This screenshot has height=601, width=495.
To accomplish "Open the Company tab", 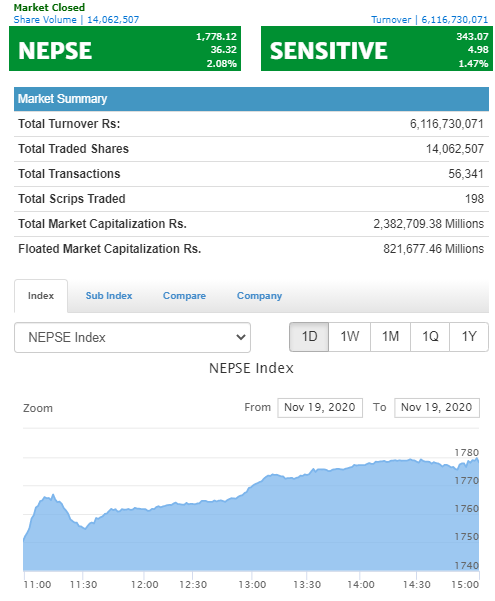I will pyautogui.click(x=259, y=296).
